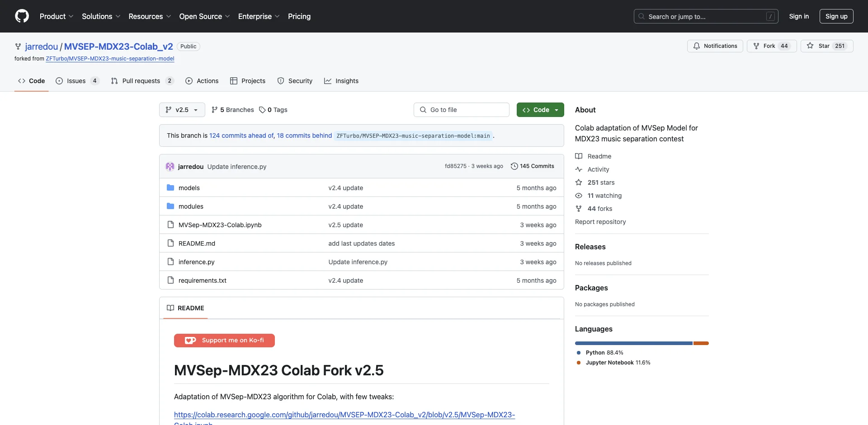Open ZFTurbo forked-from repository link

(110, 59)
